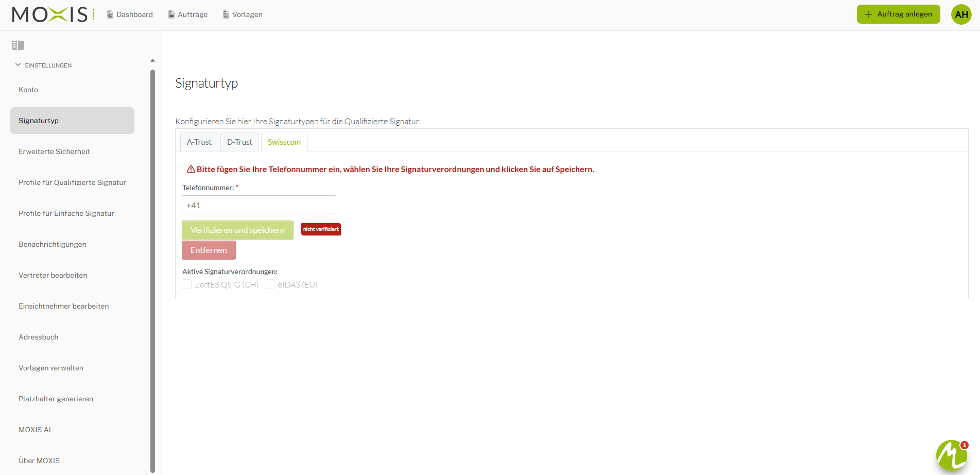
Task: Open the Dashboard menu
Action: click(x=130, y=14)
